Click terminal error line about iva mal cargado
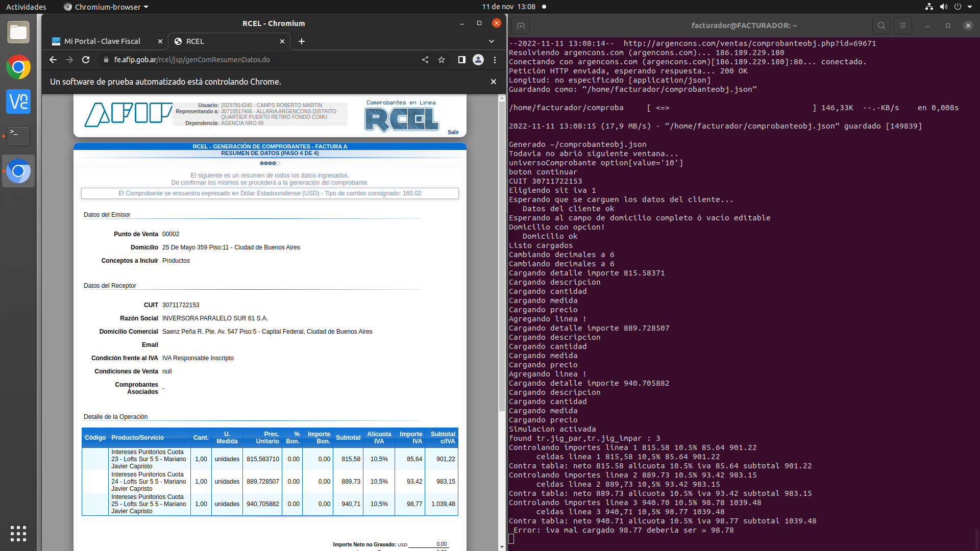This screenshot has height=551, width=980. point(623,531)
